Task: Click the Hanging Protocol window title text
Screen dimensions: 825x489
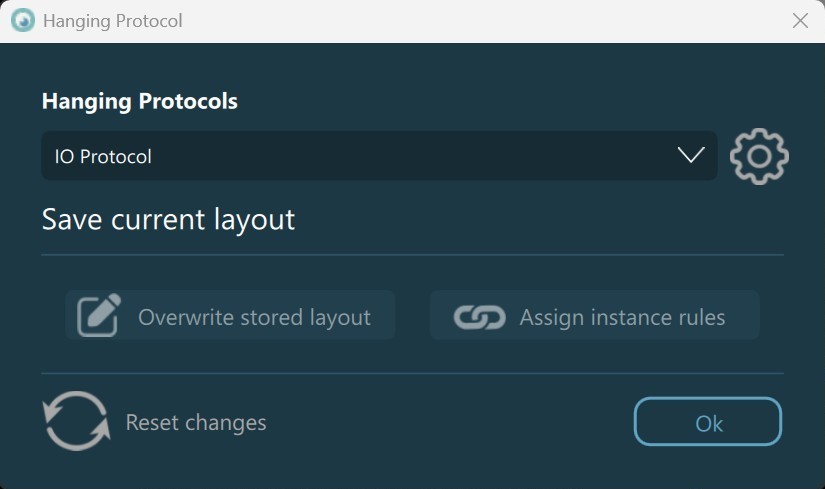Action: click(112, 21)
